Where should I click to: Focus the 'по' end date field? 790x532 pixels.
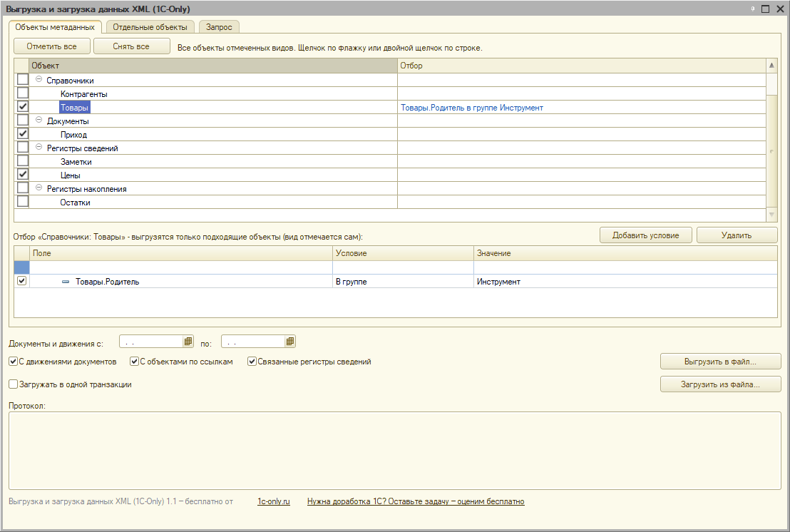(x=253, y=342)
